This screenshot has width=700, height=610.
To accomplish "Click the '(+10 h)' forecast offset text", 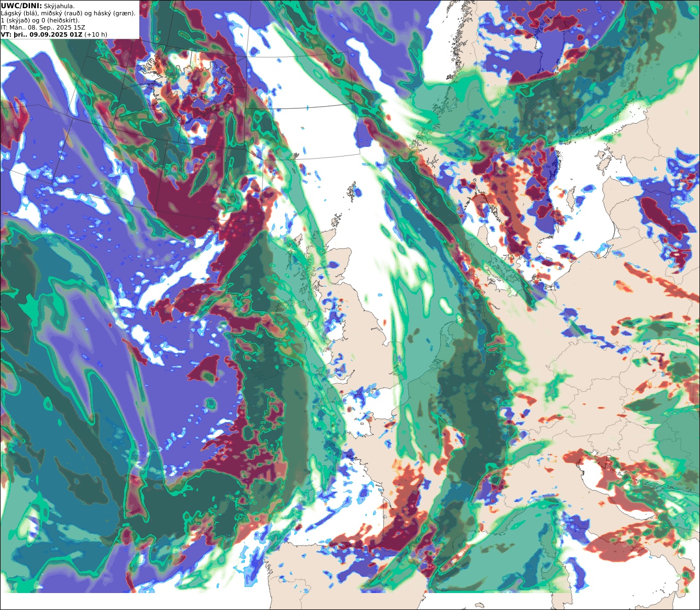I will [x=96, y=34].
